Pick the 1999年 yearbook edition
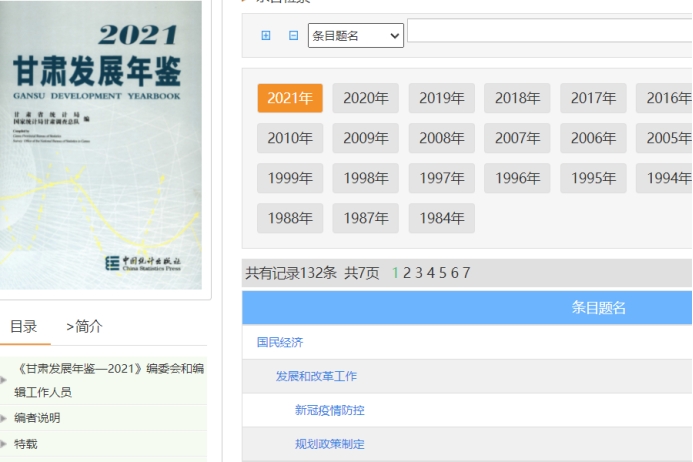 click(290, 178)
